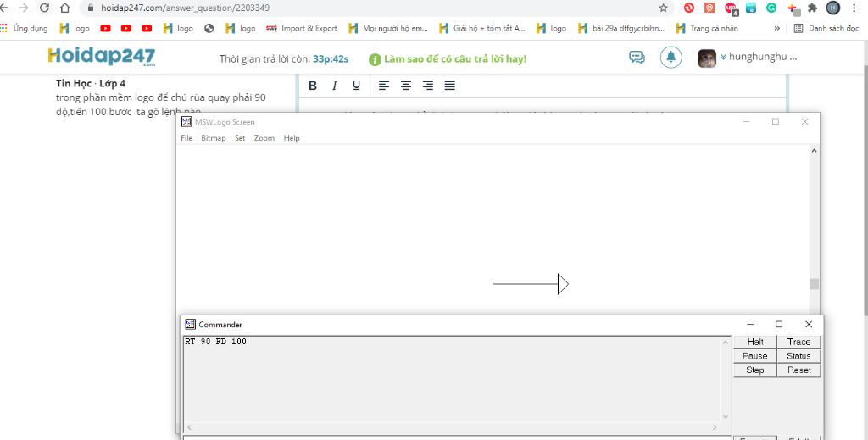Toggle the Status window button

(x=798, y=356)
